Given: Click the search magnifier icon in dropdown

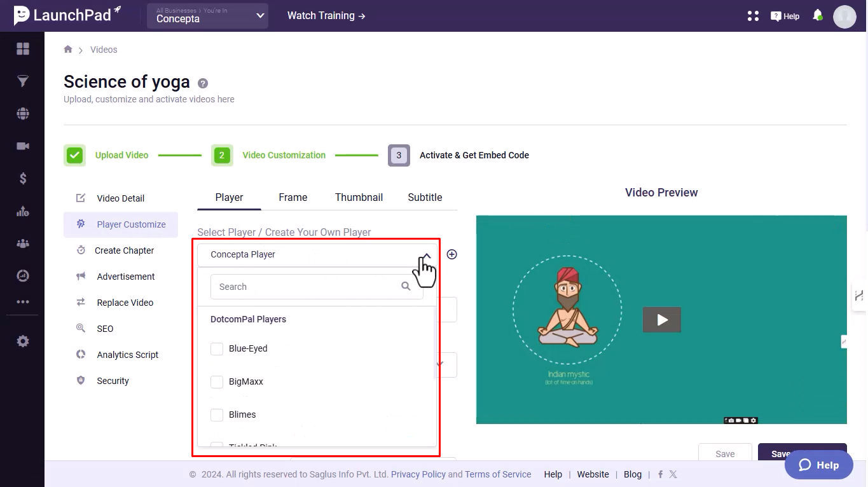Looking at the screenshot, I should (406, 286).
